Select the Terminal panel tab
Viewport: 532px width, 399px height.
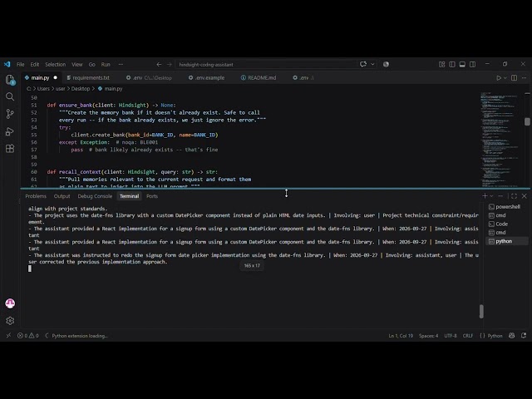130,196
